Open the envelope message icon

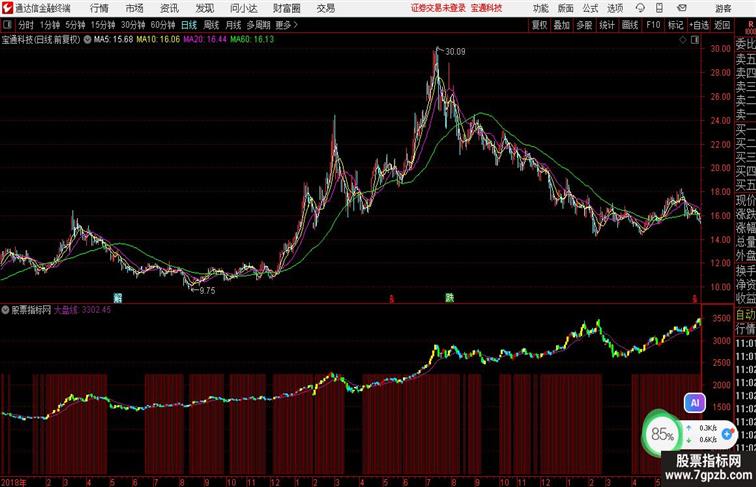point(682,8)
